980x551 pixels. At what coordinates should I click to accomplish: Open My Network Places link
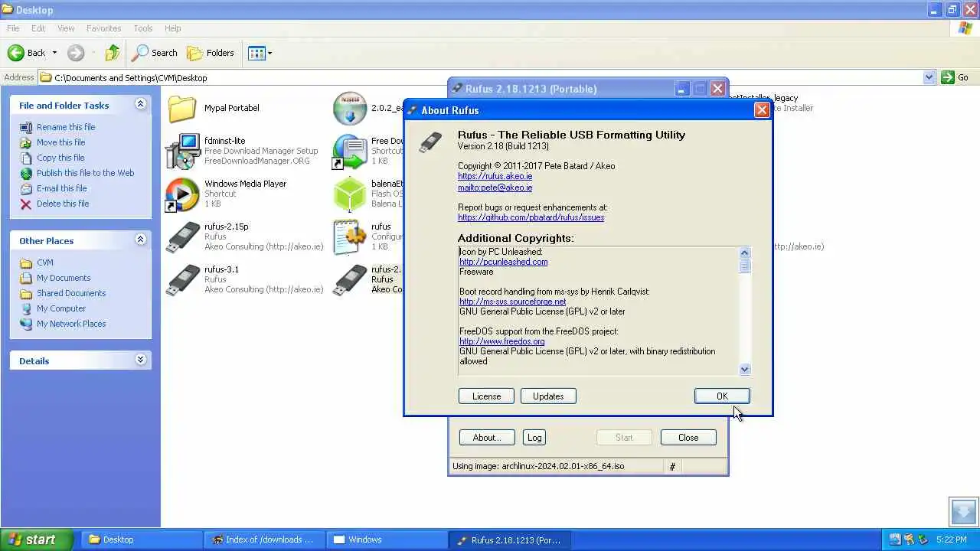tap(71, 324)
